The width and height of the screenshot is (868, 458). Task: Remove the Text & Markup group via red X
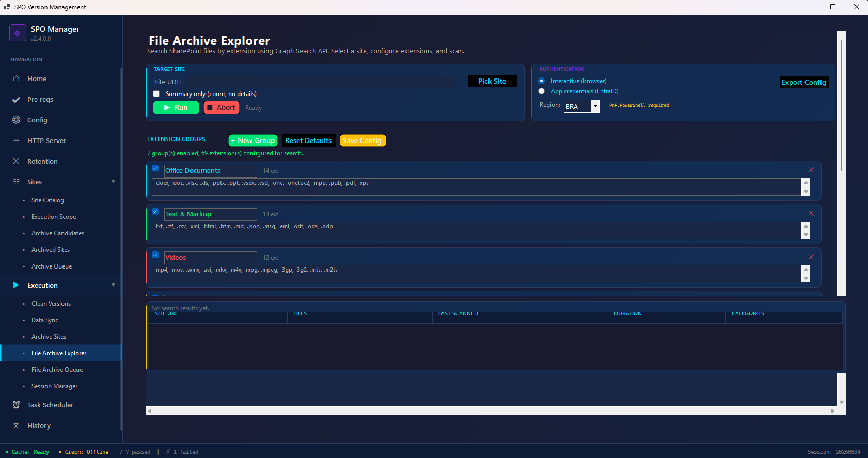811,214
